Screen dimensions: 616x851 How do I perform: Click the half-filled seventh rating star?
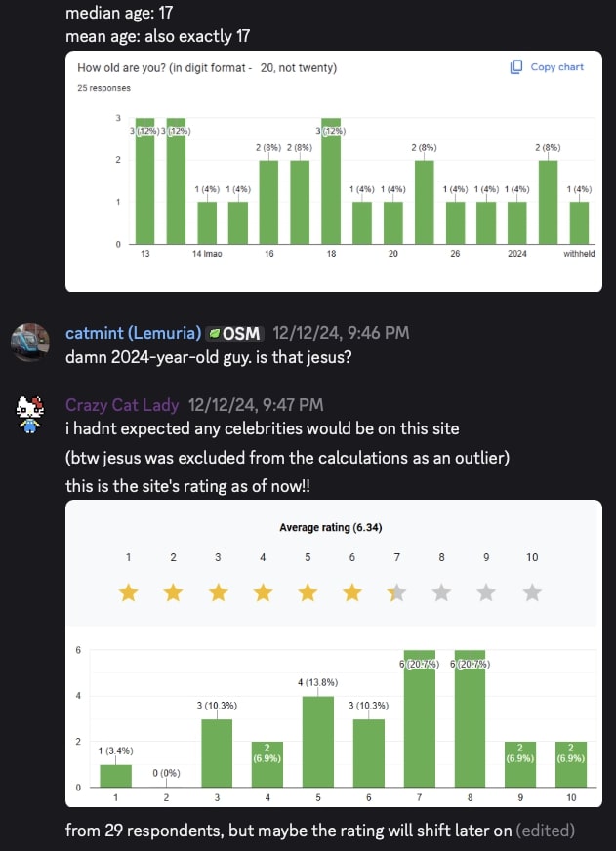[397, 592]
